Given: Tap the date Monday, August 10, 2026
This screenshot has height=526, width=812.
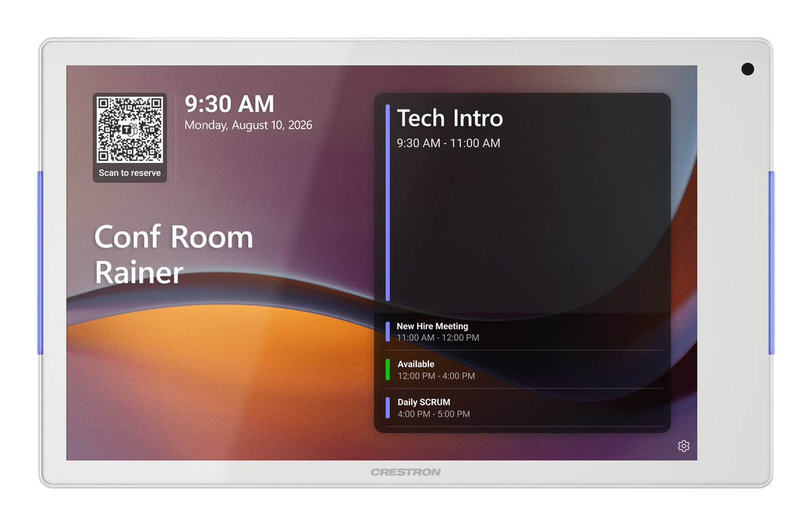Looking at the screenshot, I should (248, 125).
